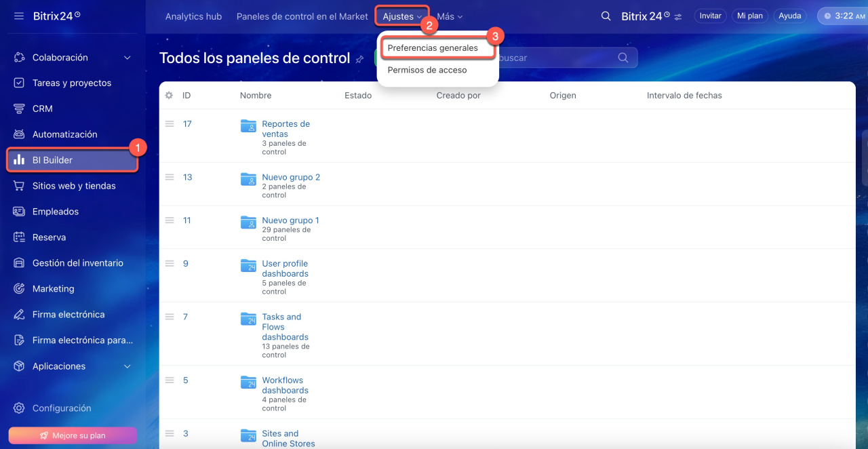Select Preferencias generales from the menu

[433, 48]
